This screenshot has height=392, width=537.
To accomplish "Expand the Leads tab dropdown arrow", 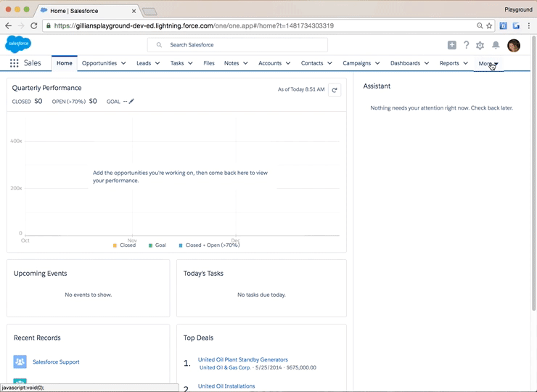I will pos(157,63).
